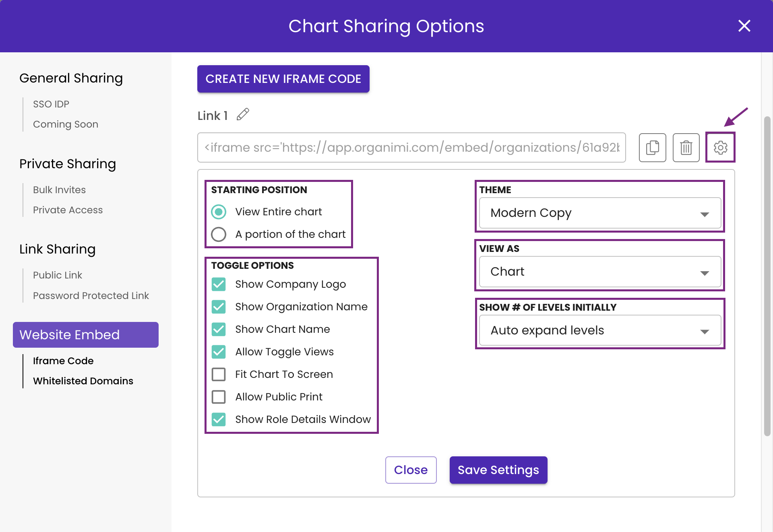Screen dimensions: 773x532
Task: Click inside the iframe code field
Action: [x=411, y=147]
